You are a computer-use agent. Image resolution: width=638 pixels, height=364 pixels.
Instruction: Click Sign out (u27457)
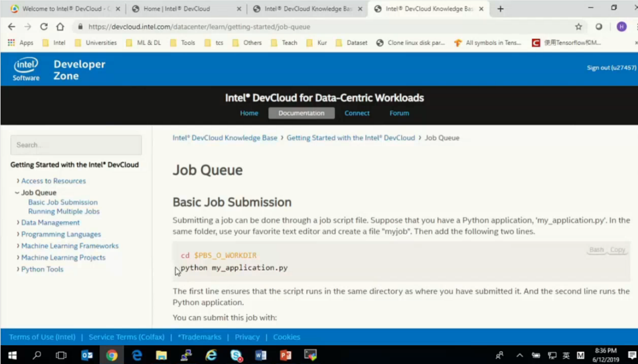click(611, 68)
